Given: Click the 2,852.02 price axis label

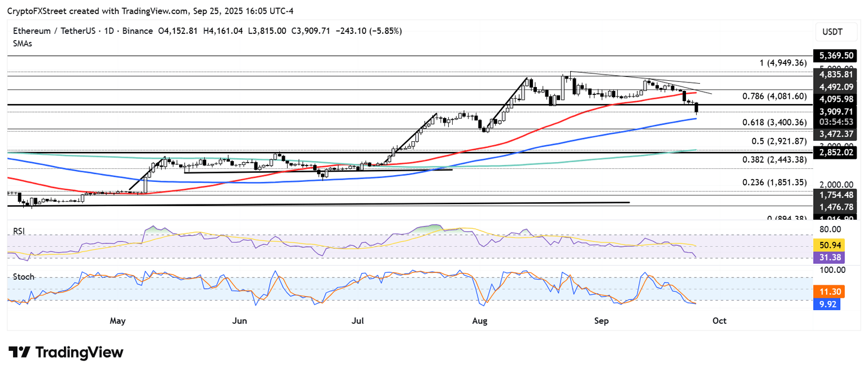Looking at the screenshot, I should (x=835, y=153).
